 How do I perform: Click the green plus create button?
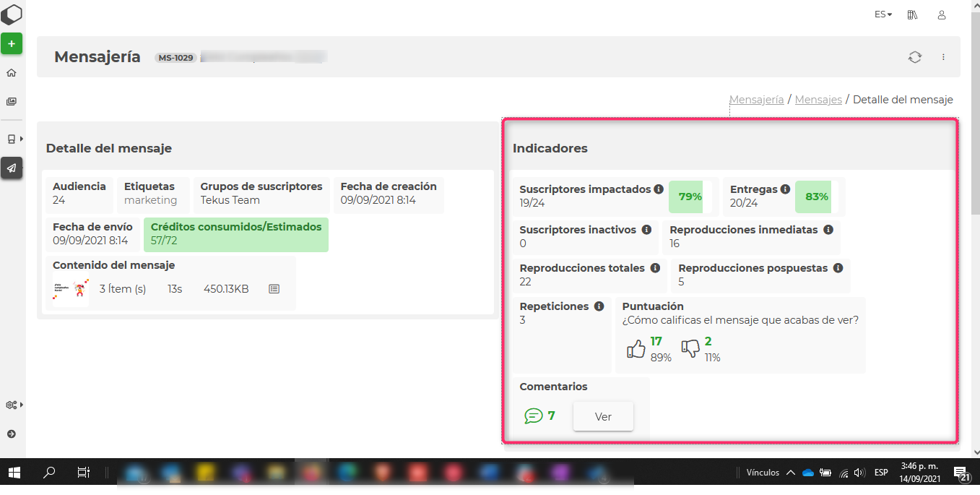[12, 44]
